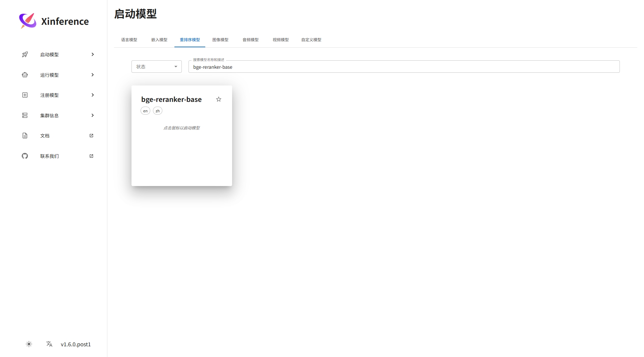
Task: Switch to the 嵌入模型 tab
Action: pyautogui.click(x=159, y=40)
